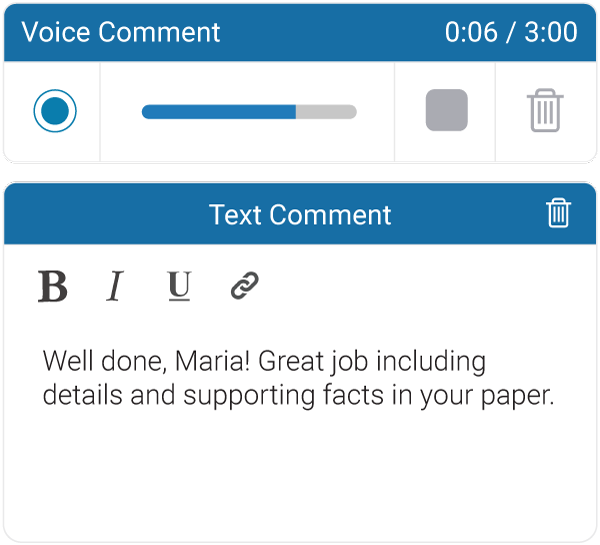Click the word "Maria!" in the comment
600x545 pixels.
click(x=212, y=361)
